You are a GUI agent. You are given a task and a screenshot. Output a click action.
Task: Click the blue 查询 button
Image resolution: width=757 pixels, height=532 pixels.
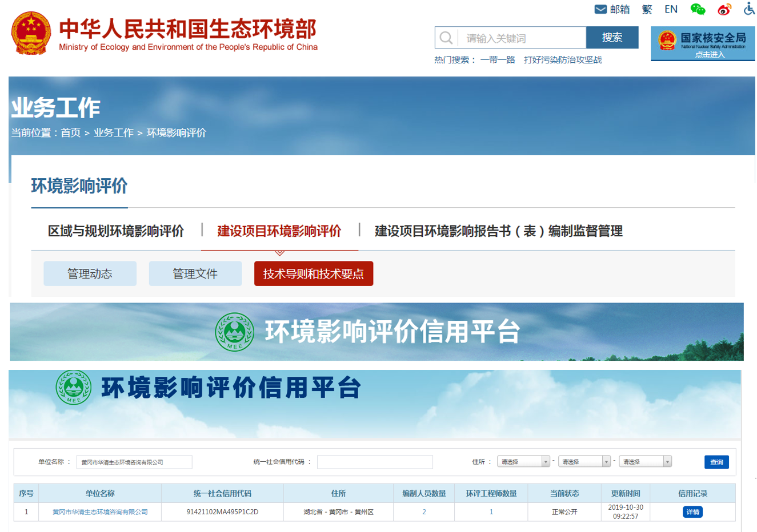(716, 462)
